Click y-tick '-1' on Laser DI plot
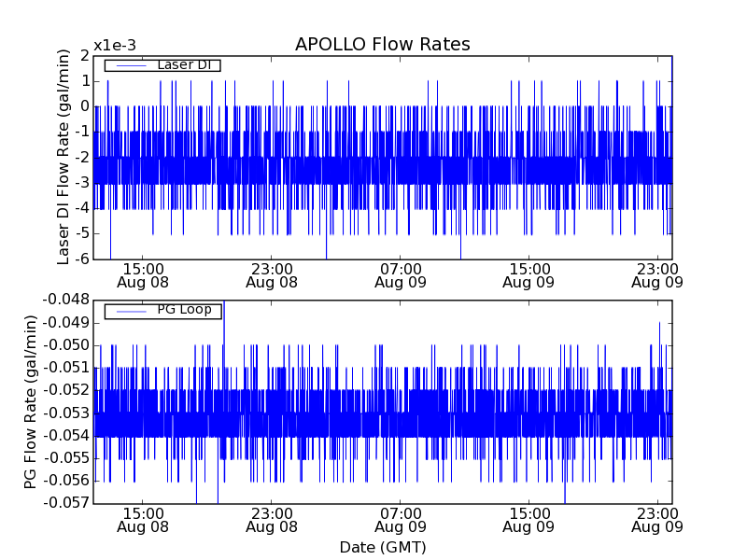 [x=82, y=132]
